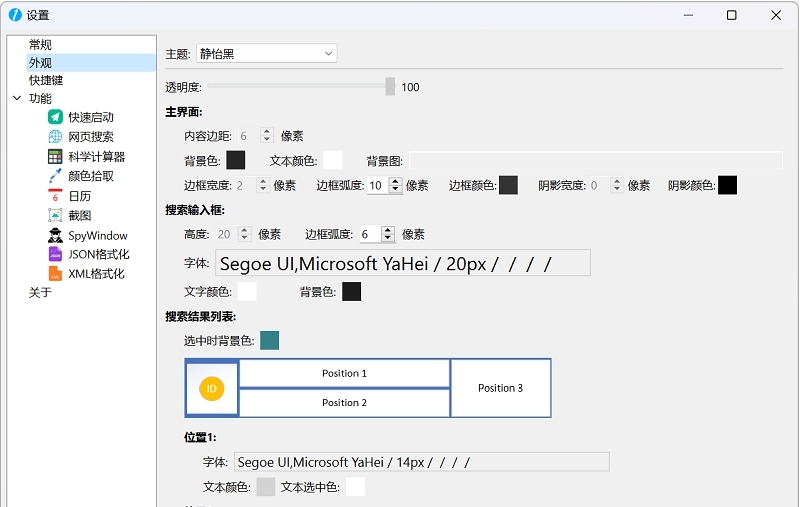Click the web search (网页搜索) globe icon

pyautogui.click(x=55, y=137)
